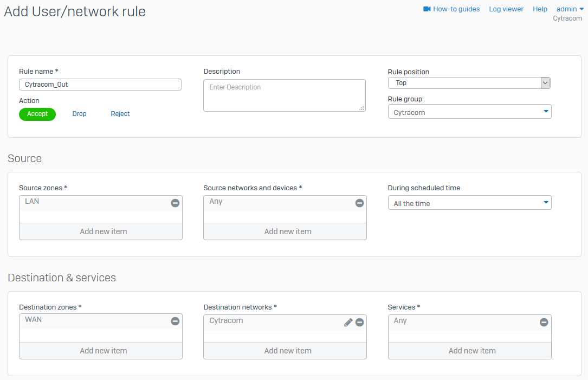This screenshot has height=380, width=588.
Task: Open the Help page
Action: [540, 9]
